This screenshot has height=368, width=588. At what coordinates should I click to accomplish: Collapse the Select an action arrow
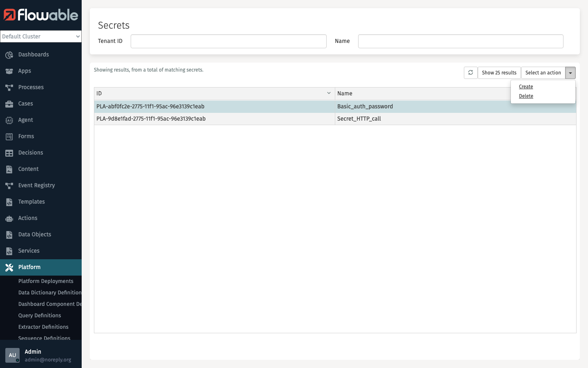coord(570,73)
